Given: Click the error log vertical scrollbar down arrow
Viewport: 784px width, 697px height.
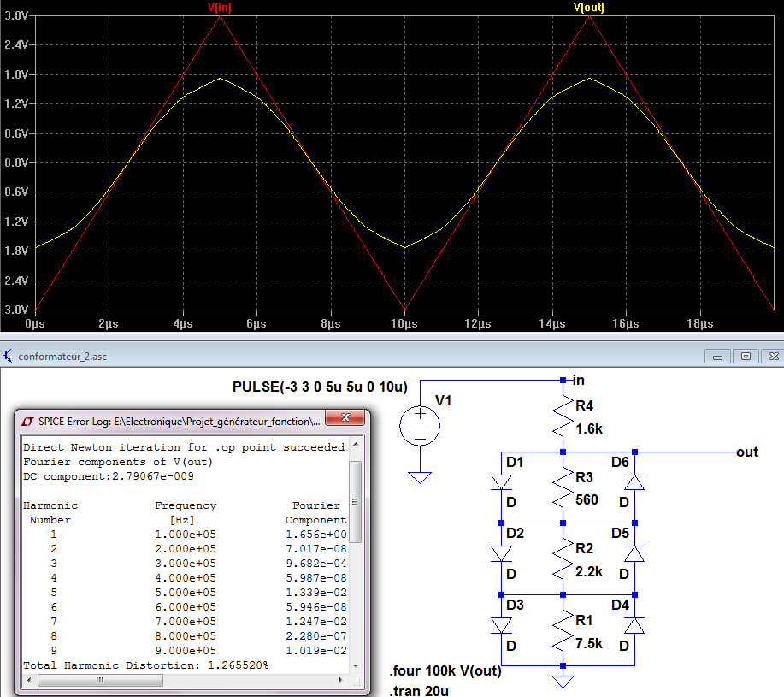Looking at the screenshot, I should pos(356,665).
